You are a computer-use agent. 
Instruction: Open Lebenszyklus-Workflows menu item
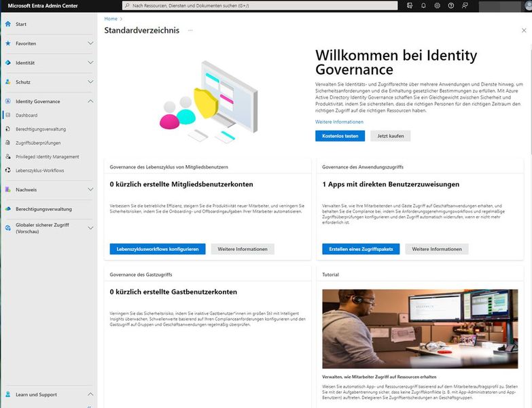tap(39, 170)
